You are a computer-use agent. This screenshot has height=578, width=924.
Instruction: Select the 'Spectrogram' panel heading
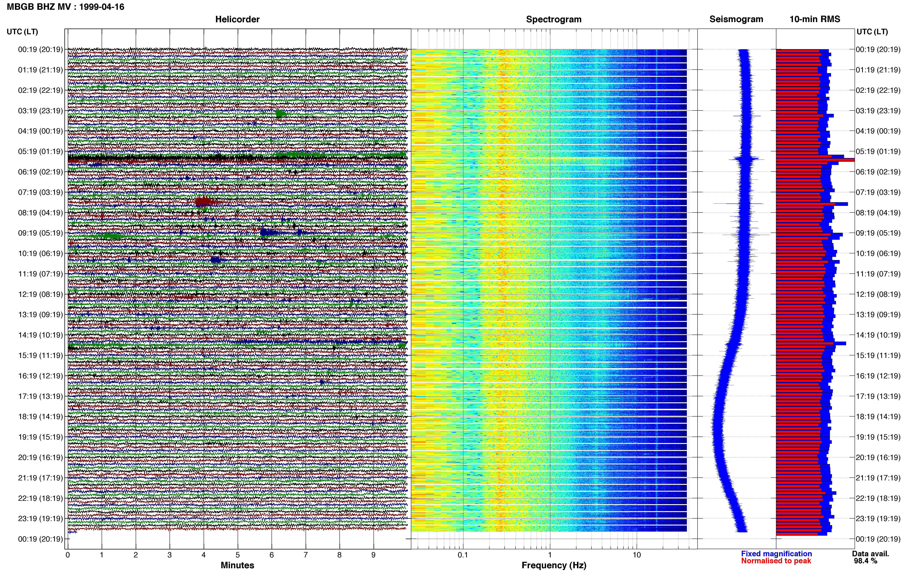point(554,19)
